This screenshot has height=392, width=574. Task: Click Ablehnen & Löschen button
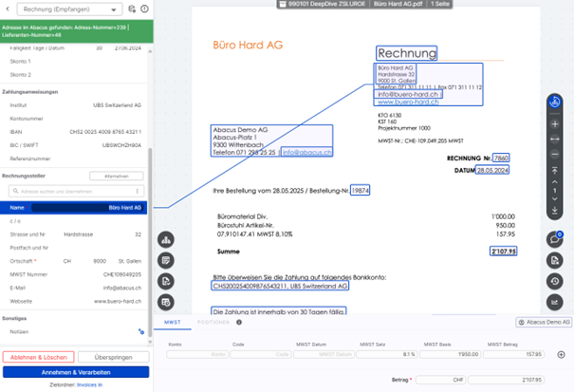39,357
